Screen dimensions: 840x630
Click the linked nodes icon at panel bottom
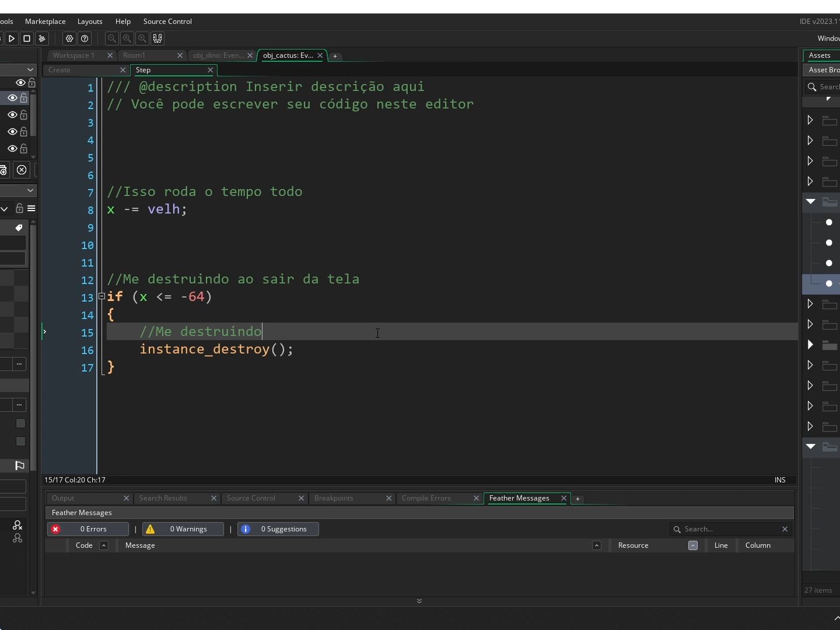click(x=17, y=538)
